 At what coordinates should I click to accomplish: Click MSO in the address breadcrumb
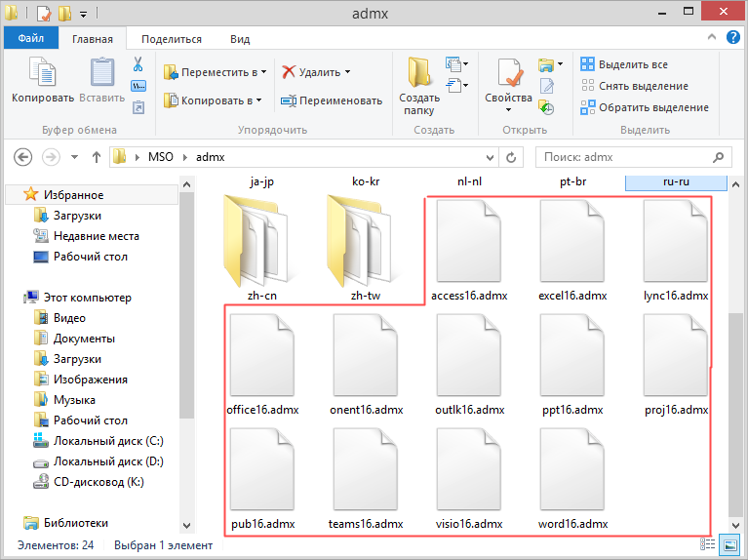(161, 157)
